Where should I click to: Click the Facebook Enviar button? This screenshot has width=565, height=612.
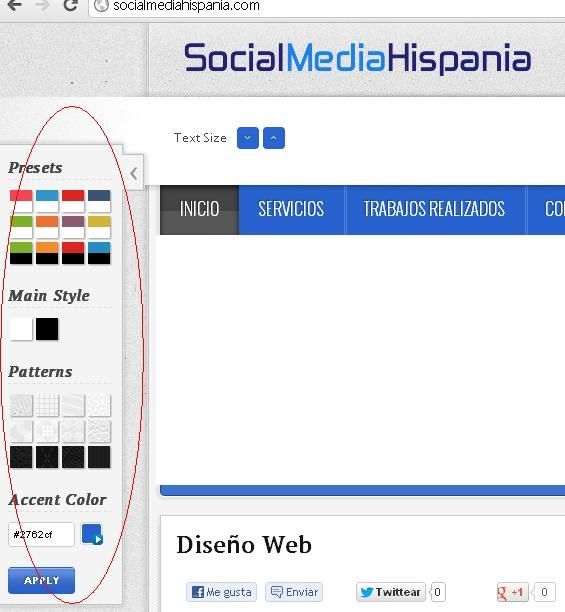[294, 592]
